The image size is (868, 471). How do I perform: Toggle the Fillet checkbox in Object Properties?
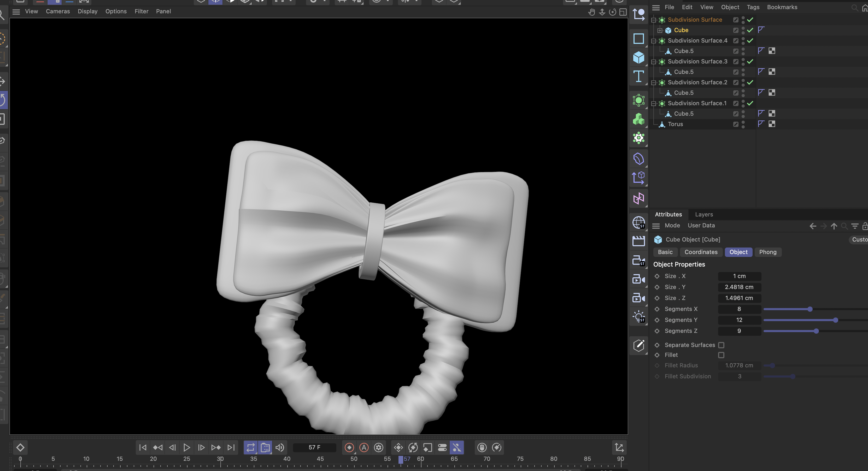click(721, 355)
